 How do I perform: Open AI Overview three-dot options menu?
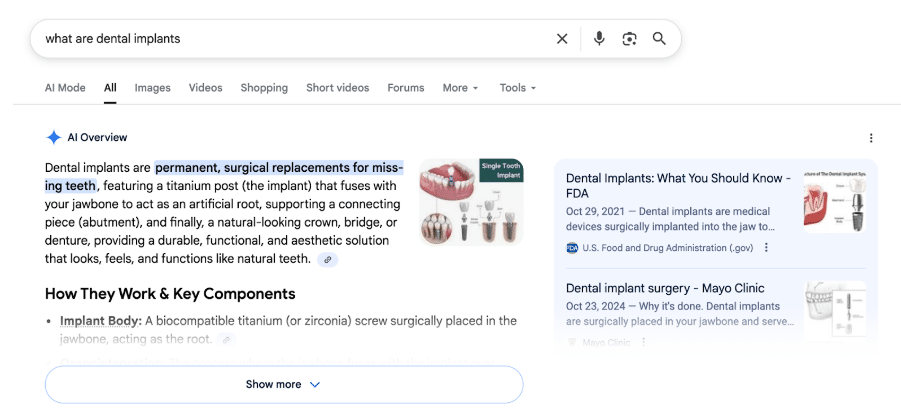(871, 138)
